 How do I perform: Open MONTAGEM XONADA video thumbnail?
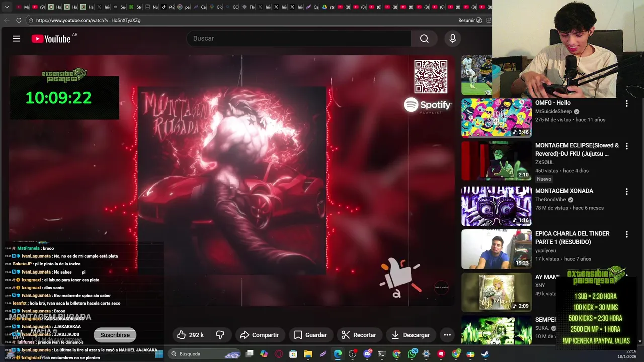click(x=497, y=206)
